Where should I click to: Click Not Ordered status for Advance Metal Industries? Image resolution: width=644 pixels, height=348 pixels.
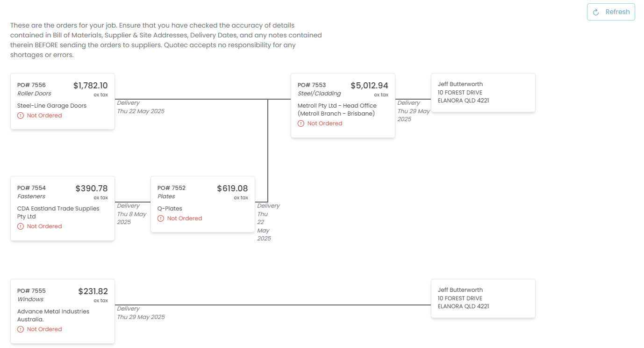[x=44, y=329]
